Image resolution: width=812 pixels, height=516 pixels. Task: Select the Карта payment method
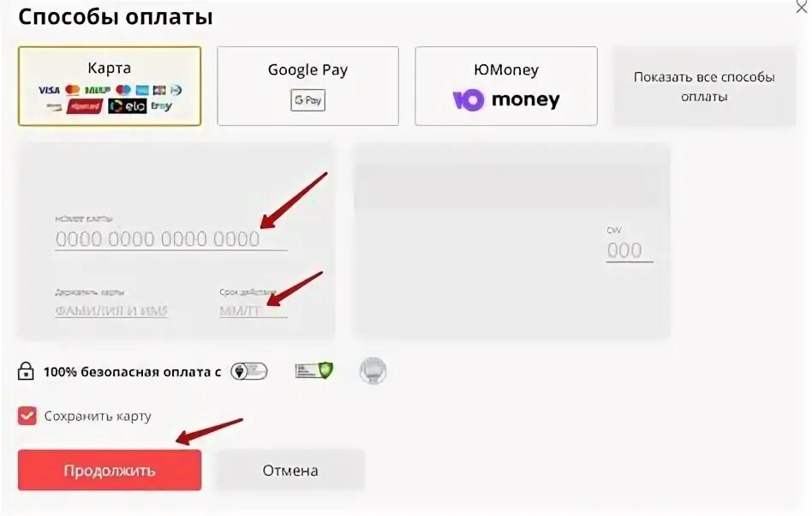click(110, 86)
